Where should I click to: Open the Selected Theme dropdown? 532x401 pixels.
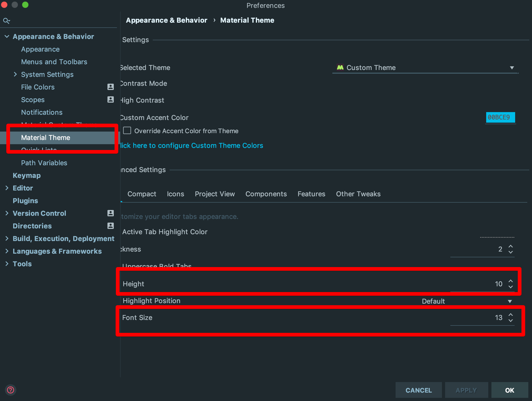[425, 68]
